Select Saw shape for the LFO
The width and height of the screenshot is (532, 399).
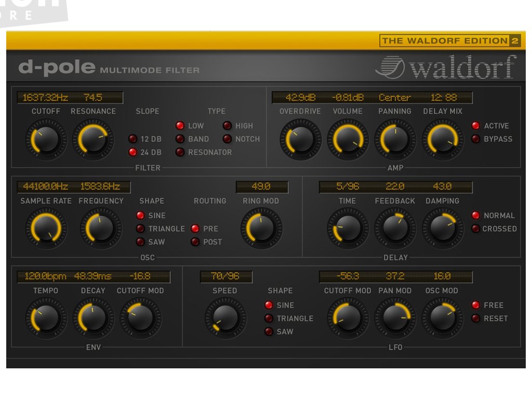269,331
